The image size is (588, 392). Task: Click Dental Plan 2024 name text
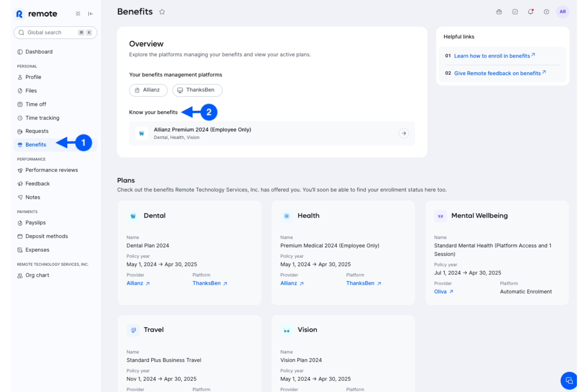(x=148, y=245)
